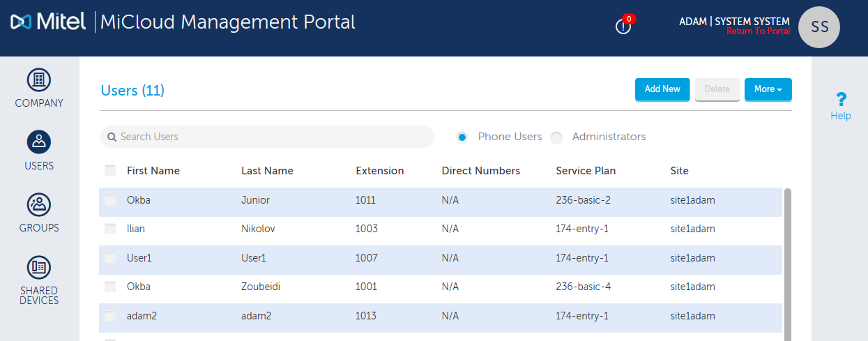Click the SS user avatar

(x=818, y=27)
